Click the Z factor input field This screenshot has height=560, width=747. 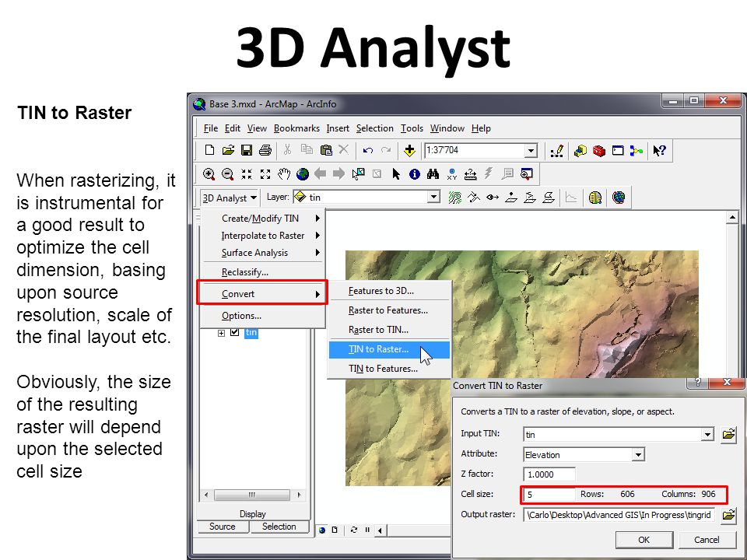pos(549,474)
